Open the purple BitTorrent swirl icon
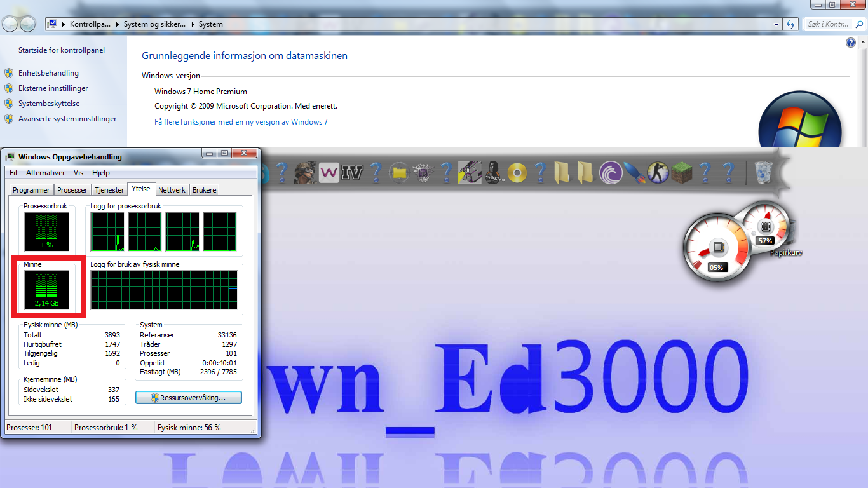868x488 pixels. pyautogui.click(x=611, y=172)
